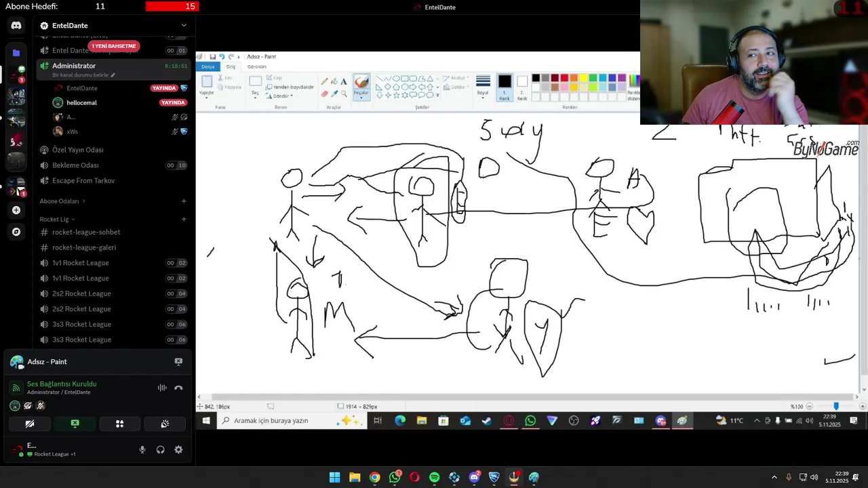Open the soundboard button in Discord
The width and height of the screenshot is (868, 488).
coord(165,424)
